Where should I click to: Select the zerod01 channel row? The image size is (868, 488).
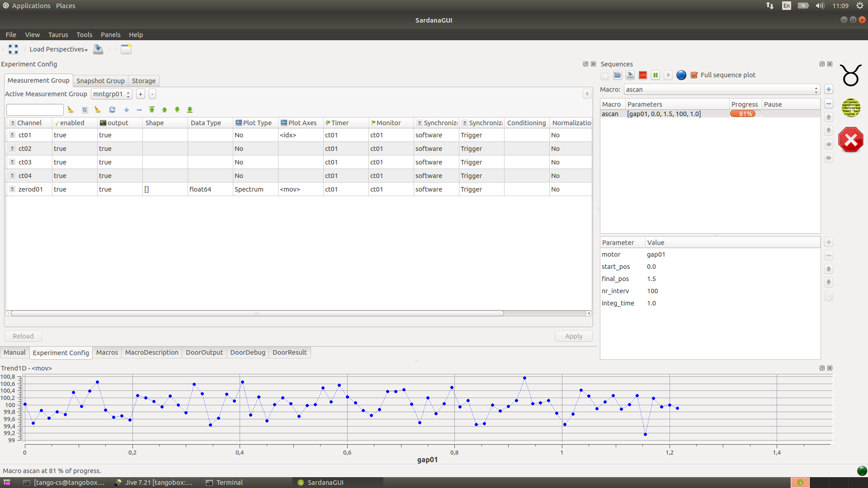tap(299, 189)
